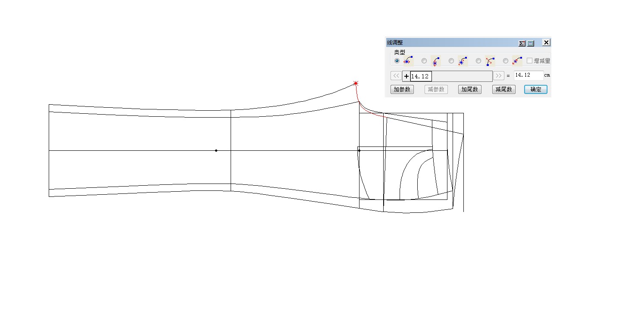Select the third adjustment type radio button

click(x=451, y=61)
